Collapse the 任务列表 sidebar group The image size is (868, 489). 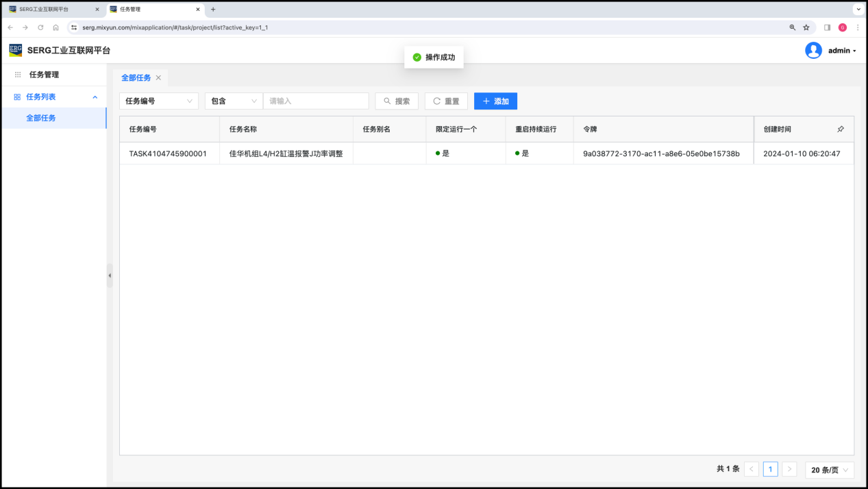tap(95, 97)
